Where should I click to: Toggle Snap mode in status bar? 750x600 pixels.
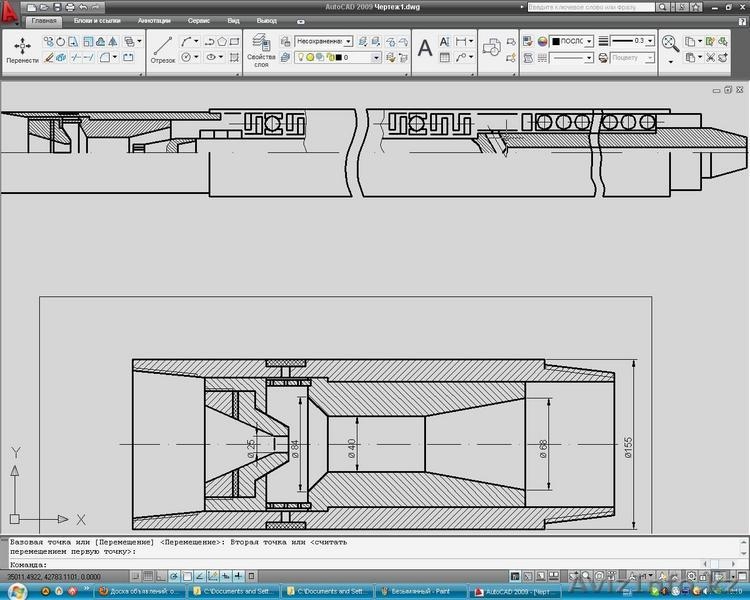click(135, 576)
